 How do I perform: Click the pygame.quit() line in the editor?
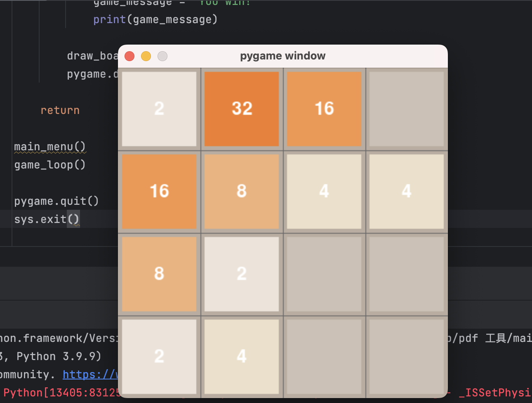tap(56, 201)
